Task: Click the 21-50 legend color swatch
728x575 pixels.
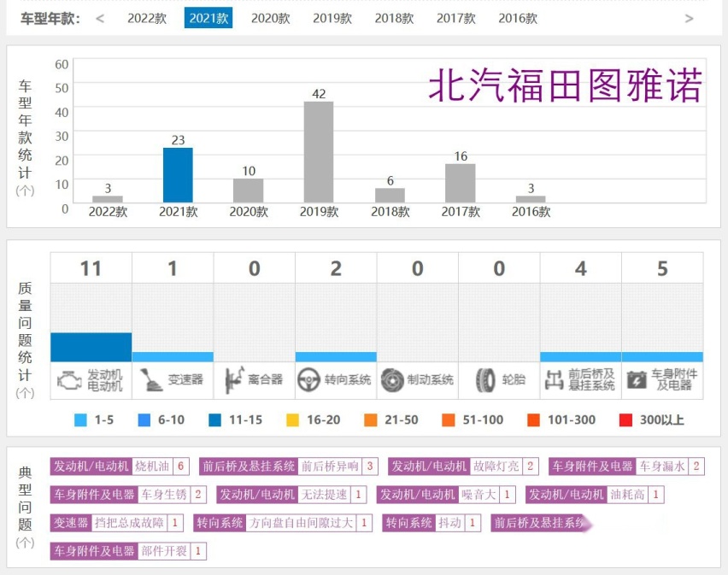Action: [371, 420]
